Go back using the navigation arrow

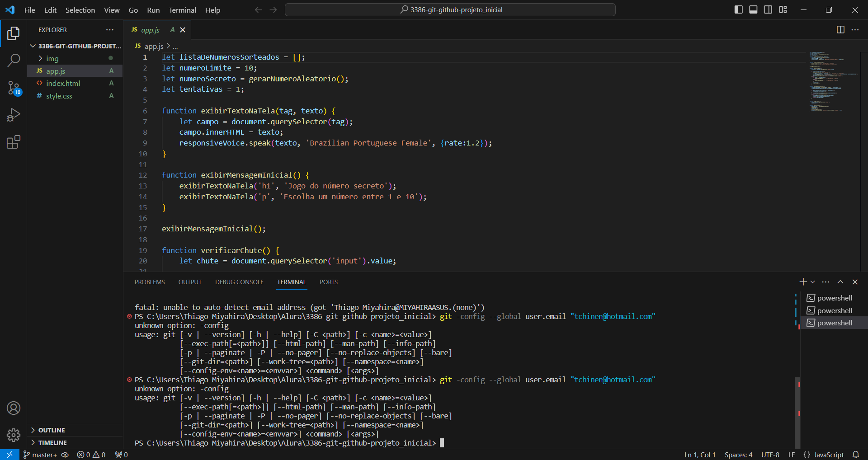[x=259, y=10]
